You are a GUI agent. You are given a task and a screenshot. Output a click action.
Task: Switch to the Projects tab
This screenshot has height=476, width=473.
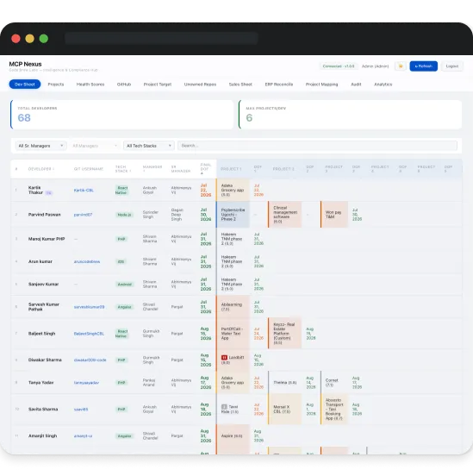pos(56,85)
